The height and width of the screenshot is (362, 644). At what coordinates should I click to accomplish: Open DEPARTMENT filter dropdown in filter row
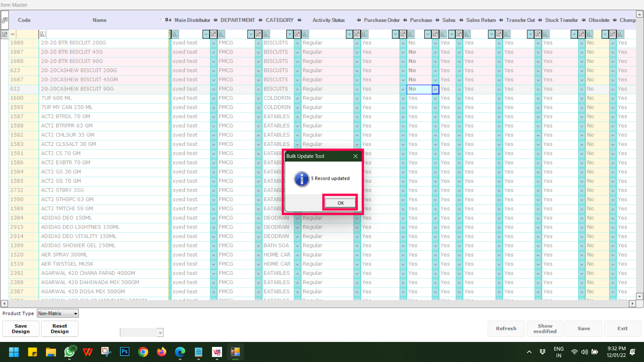251,34
